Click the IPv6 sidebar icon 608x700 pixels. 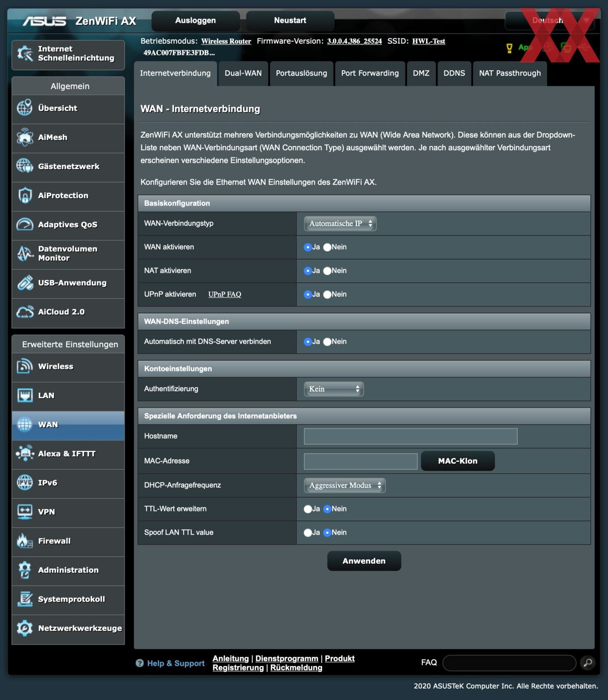click(x=25, y=483)
